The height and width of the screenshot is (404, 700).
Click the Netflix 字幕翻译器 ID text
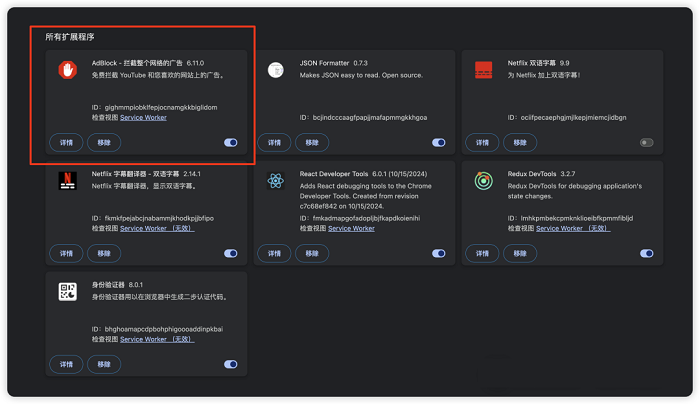153,218
